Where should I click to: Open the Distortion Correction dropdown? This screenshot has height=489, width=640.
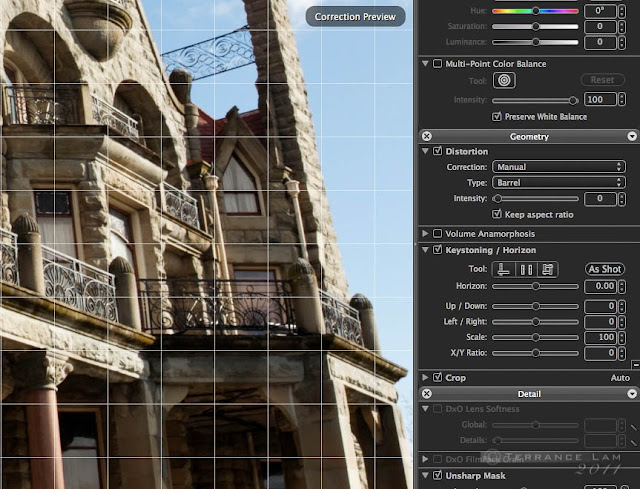[558, 167]
